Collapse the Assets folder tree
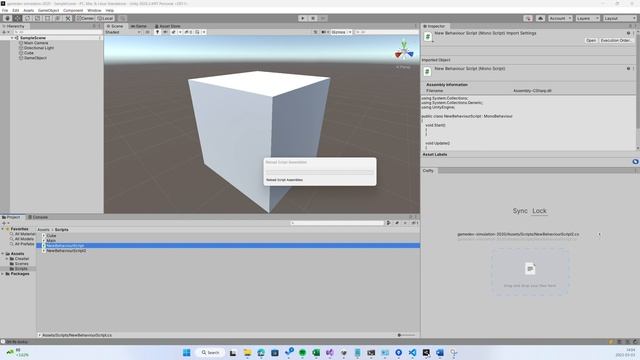This screenshot has width=640, height=360. (x=2, y=254)
